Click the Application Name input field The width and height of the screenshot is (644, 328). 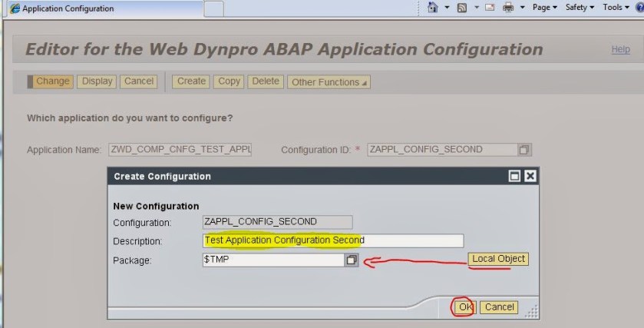(180, 150)
